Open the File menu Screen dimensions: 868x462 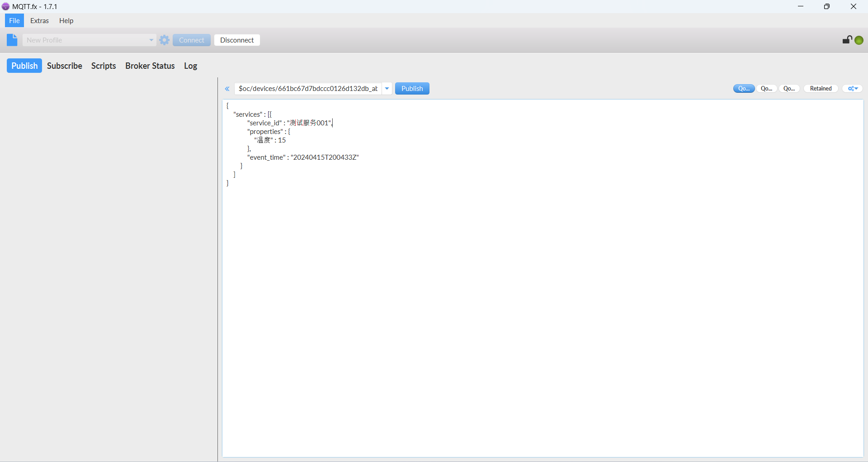(14, 20)
